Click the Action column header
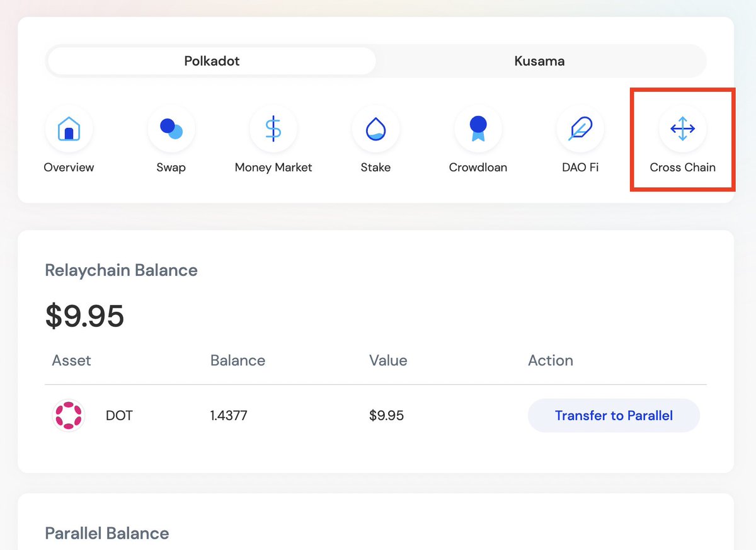The width and height of the screenshot is (756, 550). point(551,360)
